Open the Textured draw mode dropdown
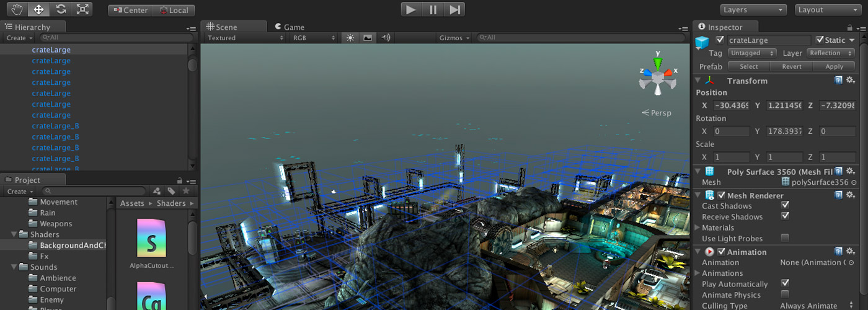Screen dimensions: 868x310 pyautogui.click(x=244, y=38)
